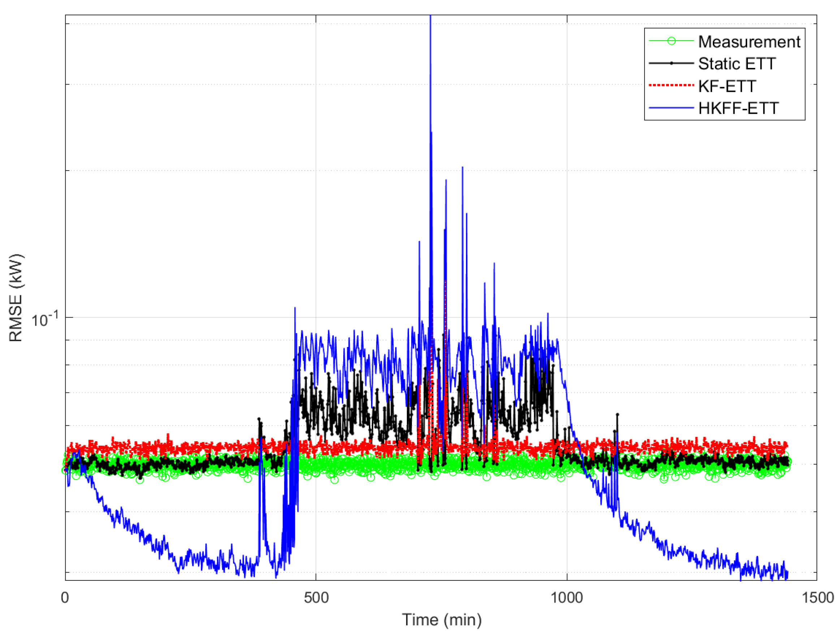Click the red dotted KF-ETT legend line
Viewport: 840px width, 639px height.
click(671, 86)
